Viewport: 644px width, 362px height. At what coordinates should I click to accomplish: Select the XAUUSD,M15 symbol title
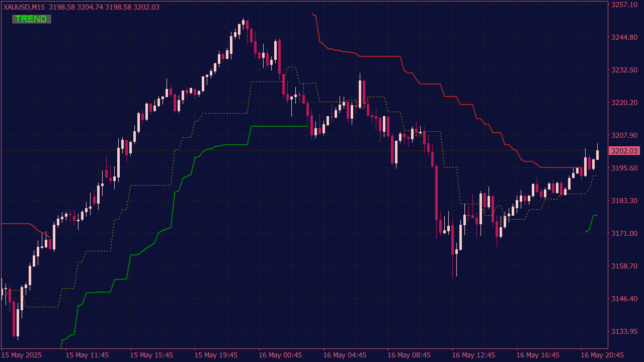click(x=25, y=7)
